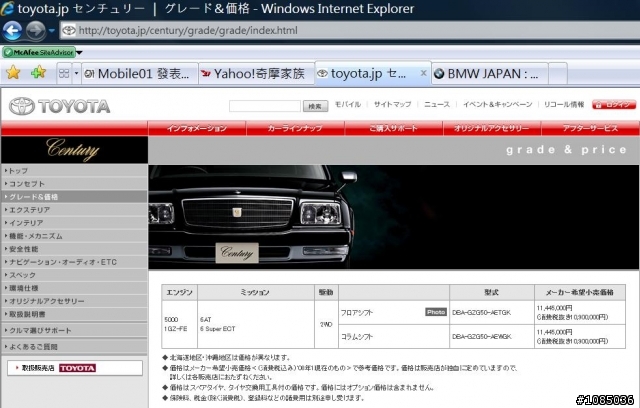
Task: Open the モバイル link
Action: (x=348, y=104)
